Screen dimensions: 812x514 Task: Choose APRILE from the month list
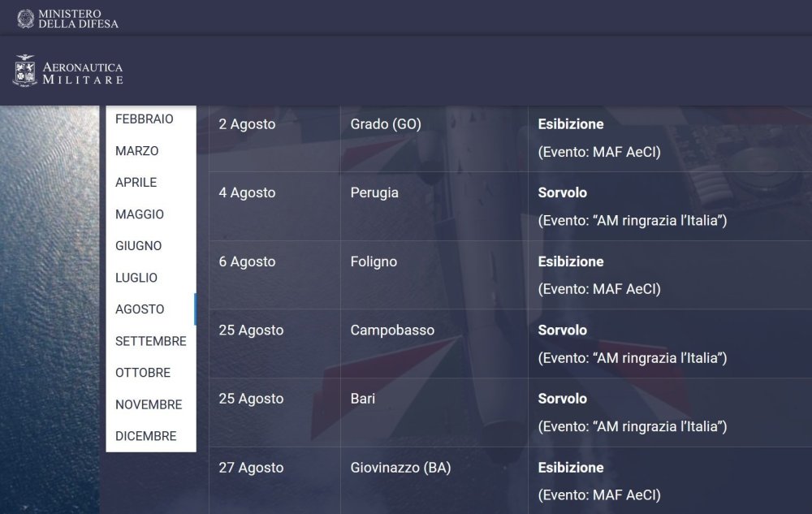point(136,183)
